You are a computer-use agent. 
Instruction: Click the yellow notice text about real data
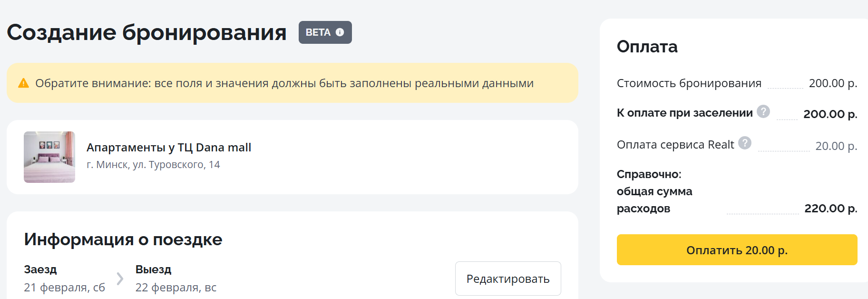284,83
